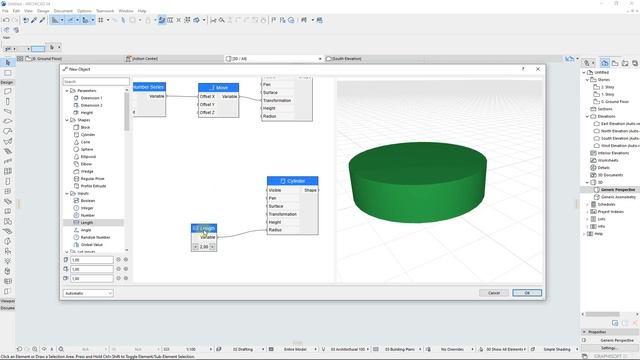Click the Inject Parameters syringe icon

(42, 20)
